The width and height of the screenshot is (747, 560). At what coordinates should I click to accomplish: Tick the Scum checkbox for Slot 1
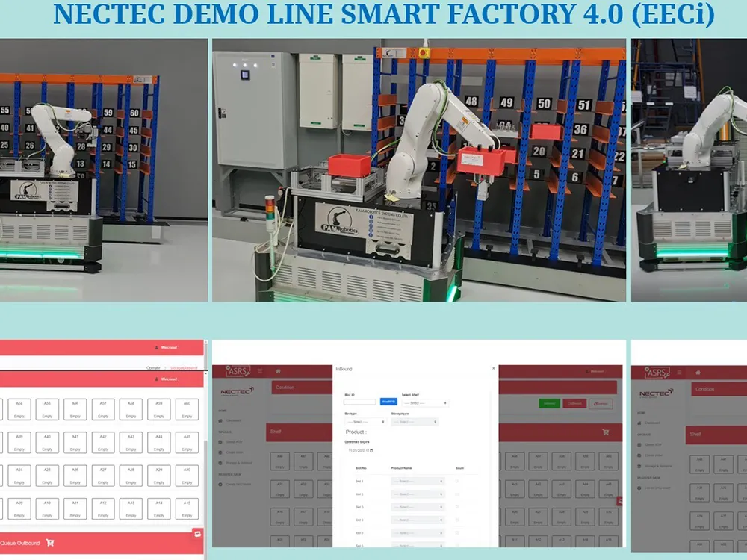pyautogui.click(x=457, y=482)
